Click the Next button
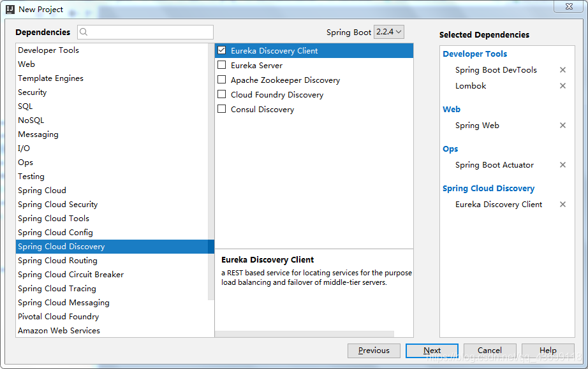The image size is (588, 369). point(432,351)
